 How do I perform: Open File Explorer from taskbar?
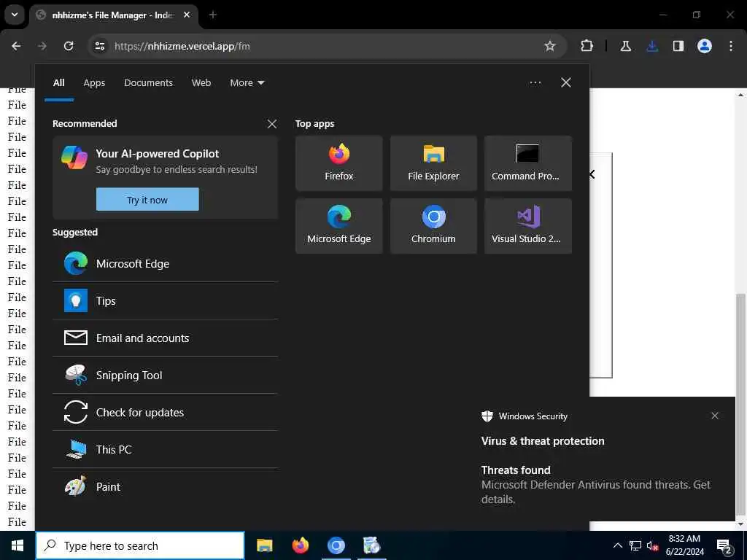pos(264,545)
